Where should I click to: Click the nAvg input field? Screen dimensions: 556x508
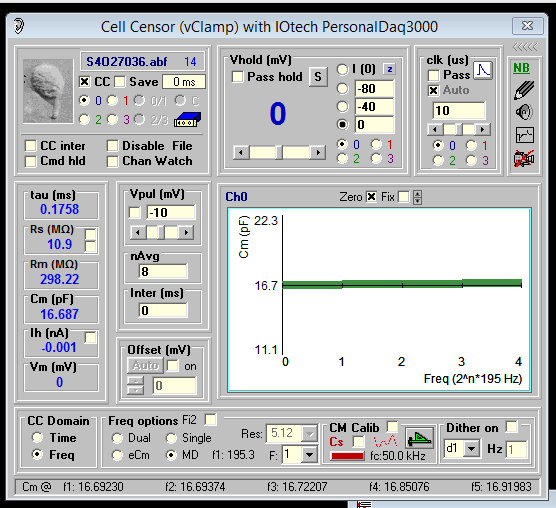click(x=163, y=272)
